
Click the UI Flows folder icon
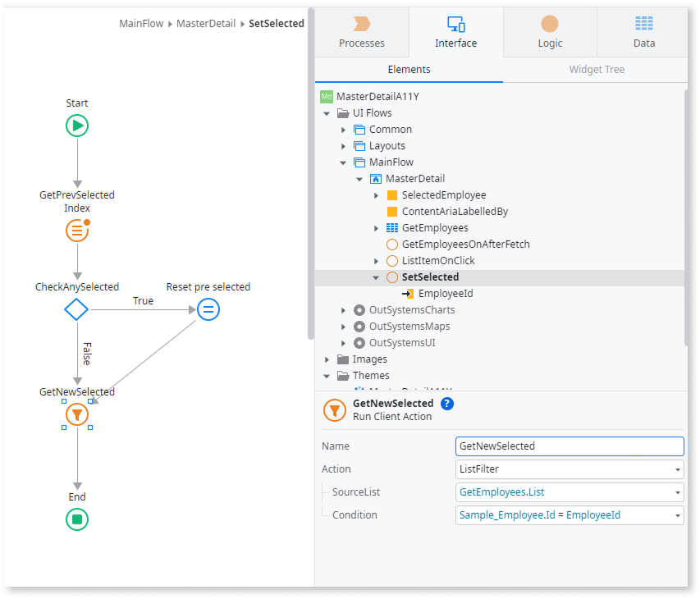(x=343, y=113)
